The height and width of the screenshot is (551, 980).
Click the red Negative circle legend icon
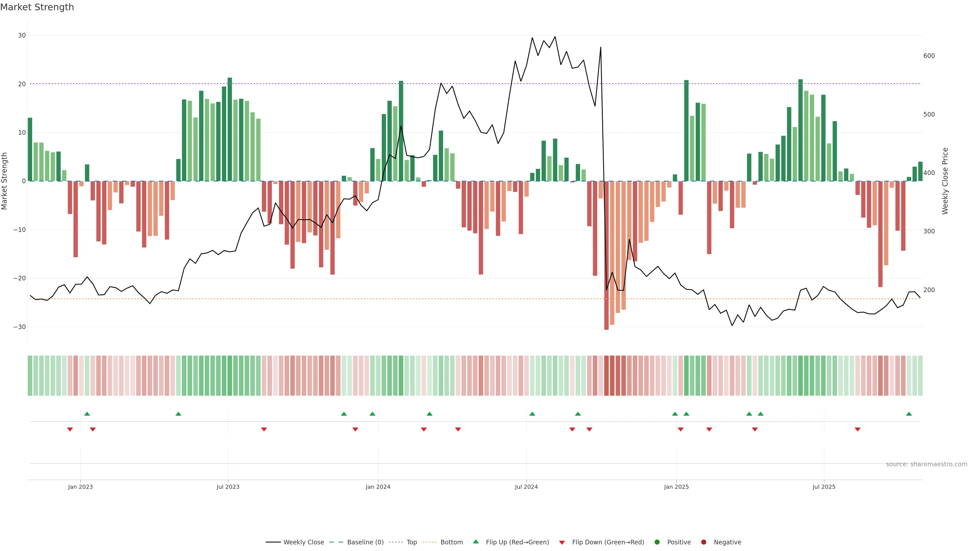click(x=703, y=542)
